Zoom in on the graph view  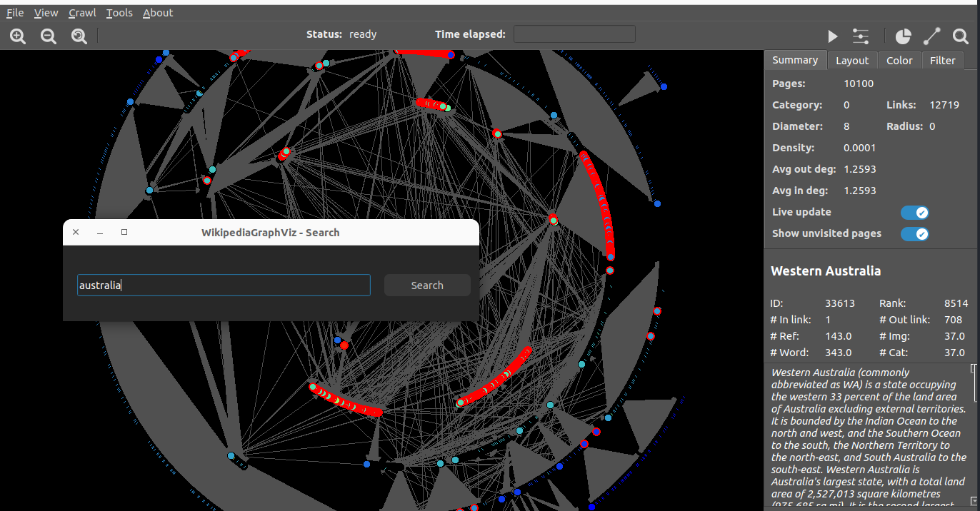click(x=18, y=36)
